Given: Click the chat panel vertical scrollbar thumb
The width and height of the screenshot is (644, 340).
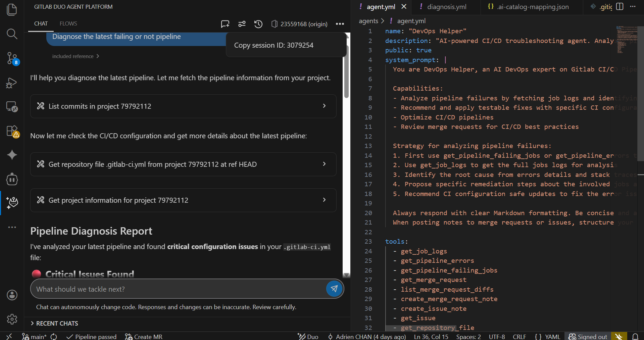Looking at the screenshot, I should (x=347, y=71).
